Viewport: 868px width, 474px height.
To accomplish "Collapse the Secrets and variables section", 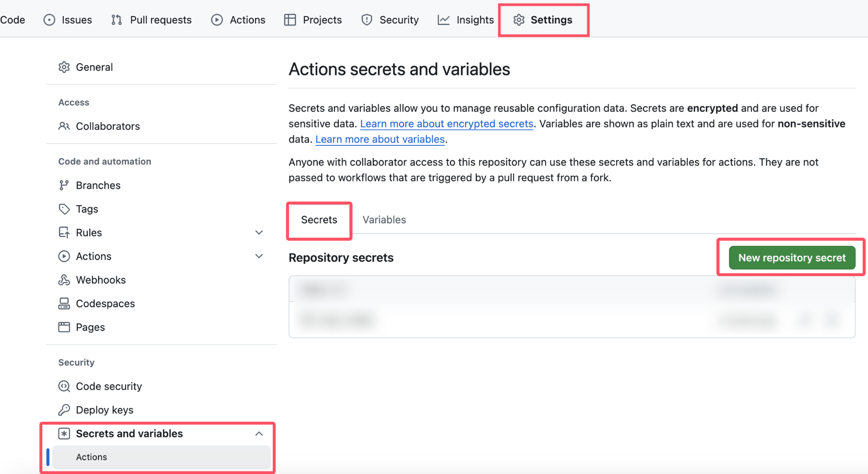I will (259, 434).
